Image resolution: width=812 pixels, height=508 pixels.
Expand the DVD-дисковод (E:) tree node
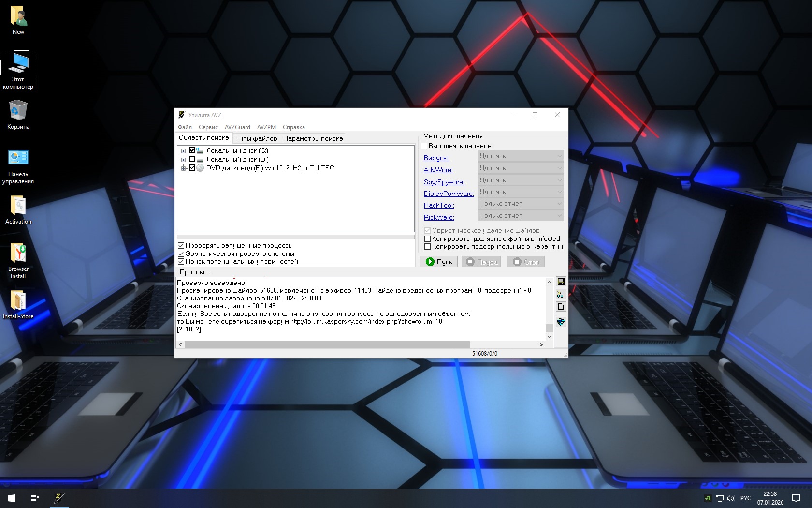[183, 168]
